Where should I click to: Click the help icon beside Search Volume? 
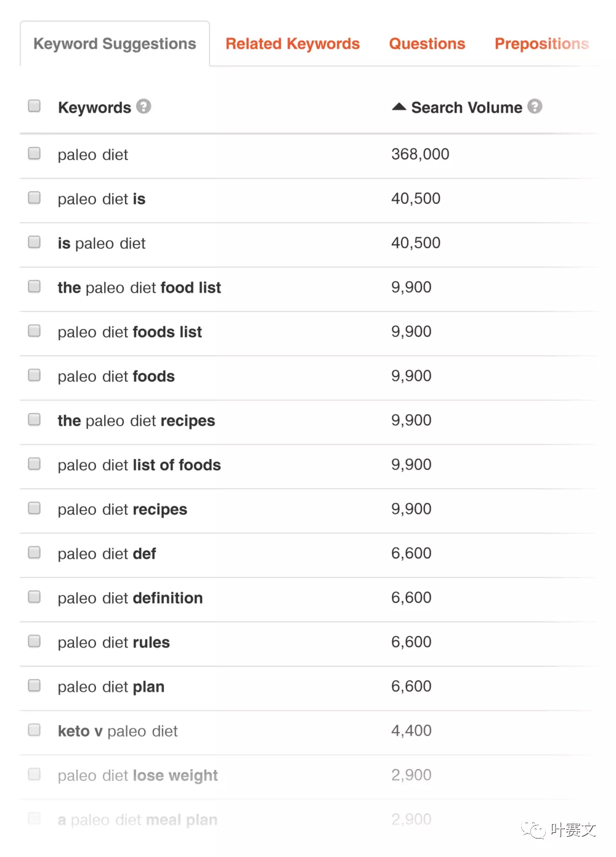(535, 107)
